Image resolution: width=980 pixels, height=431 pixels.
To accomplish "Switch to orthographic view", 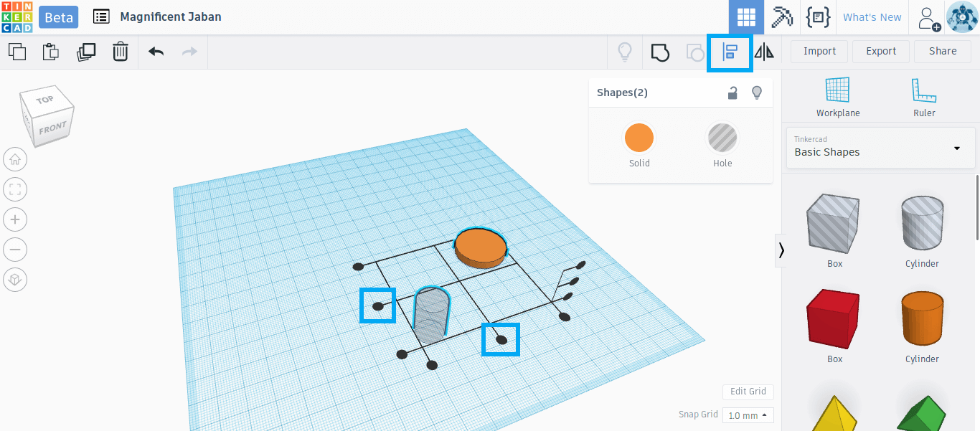I will click(x=15, y=279).
